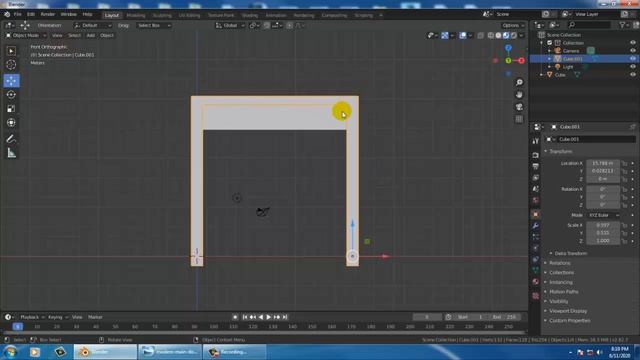
Task: Open the timeline Keying menu
Action: point(57,317)
